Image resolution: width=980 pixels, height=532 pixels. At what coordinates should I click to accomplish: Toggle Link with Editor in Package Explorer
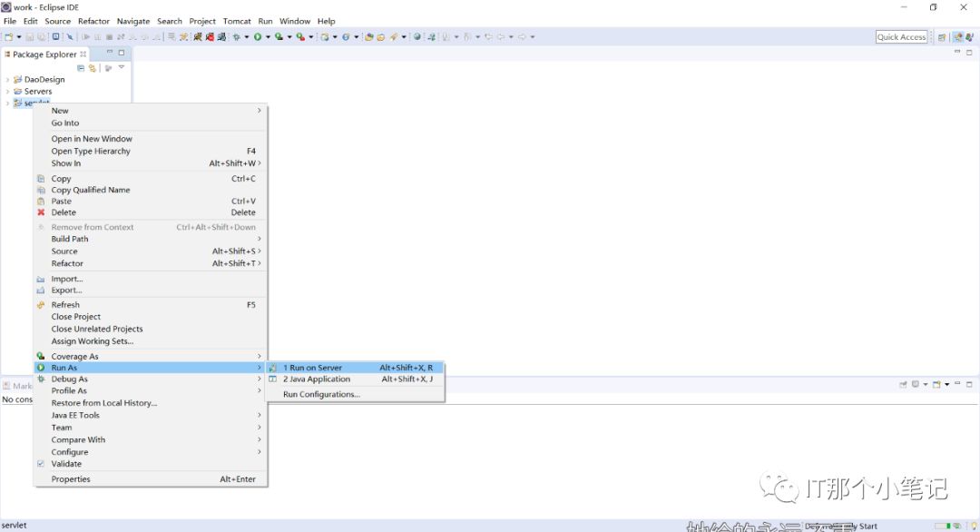tap(93, 67)
